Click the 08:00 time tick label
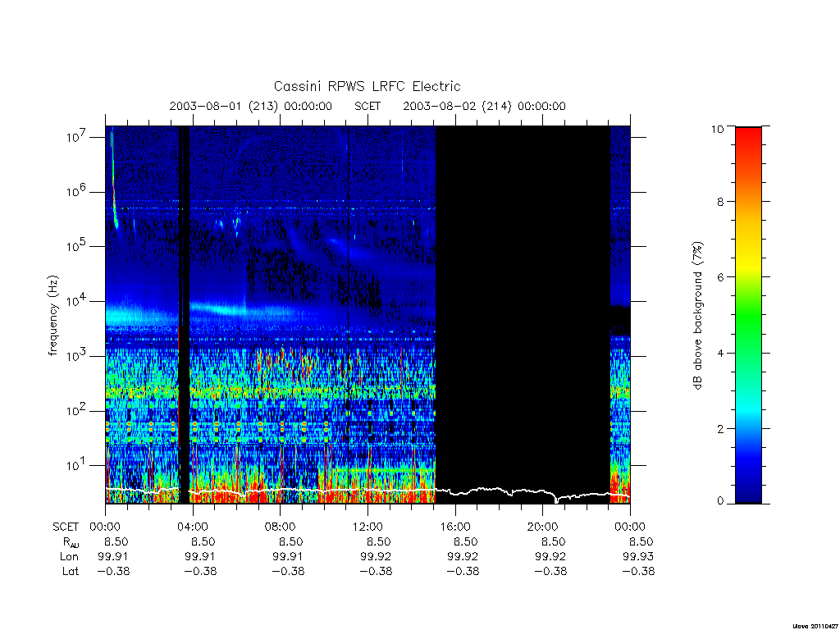Viewport: 840px width, 630px height. pos(281,527)
